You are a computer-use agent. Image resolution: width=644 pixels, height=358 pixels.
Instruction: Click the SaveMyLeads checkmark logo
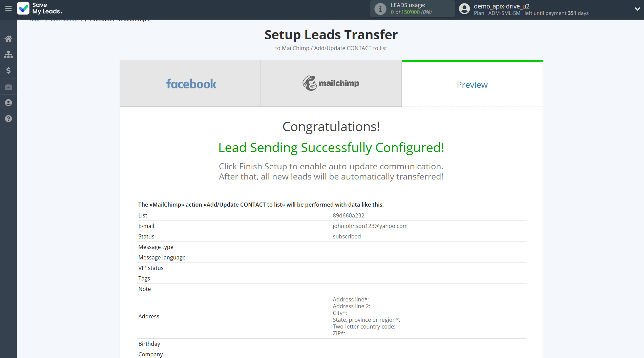(23, 8)
